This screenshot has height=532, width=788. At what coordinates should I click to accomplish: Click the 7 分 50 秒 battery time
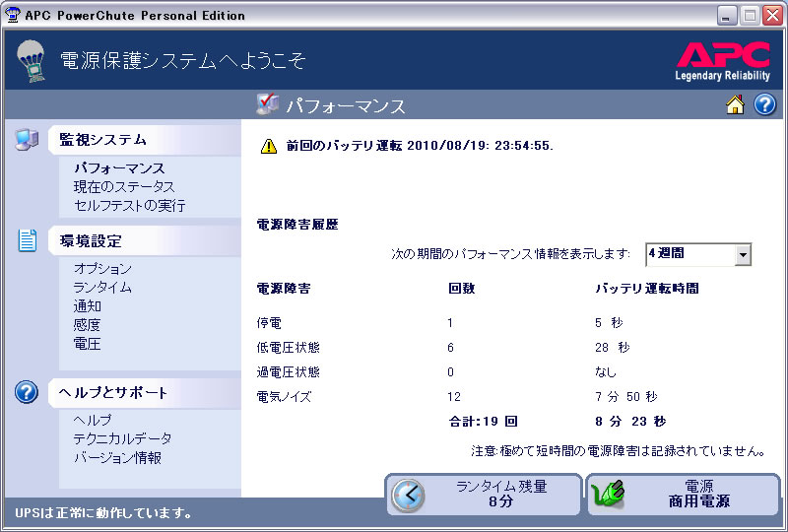point(626,397)
